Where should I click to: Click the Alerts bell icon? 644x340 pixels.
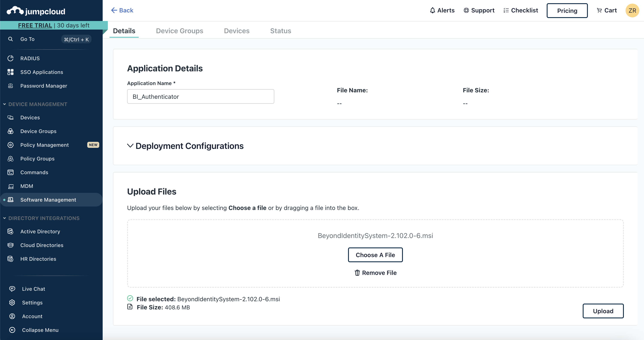click(432, 10)
